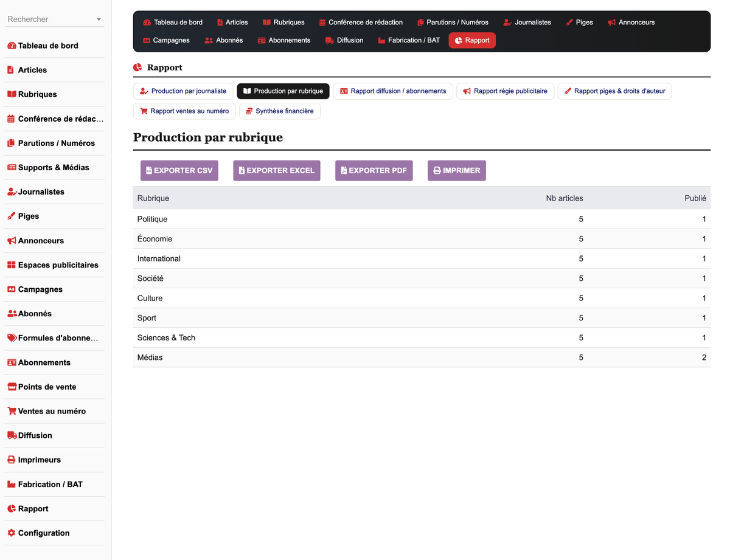Click the pen icon beside Piges in sidebar
730x560 pixels.
(x=11, y=216)
